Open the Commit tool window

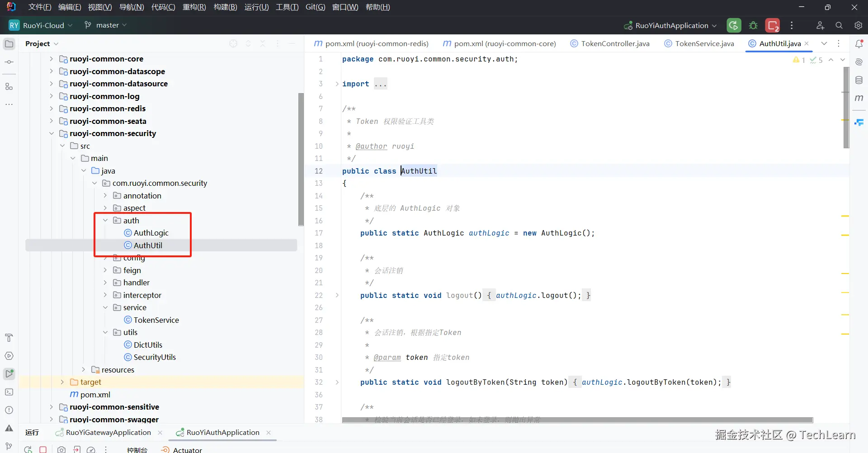tap(9, 62)
